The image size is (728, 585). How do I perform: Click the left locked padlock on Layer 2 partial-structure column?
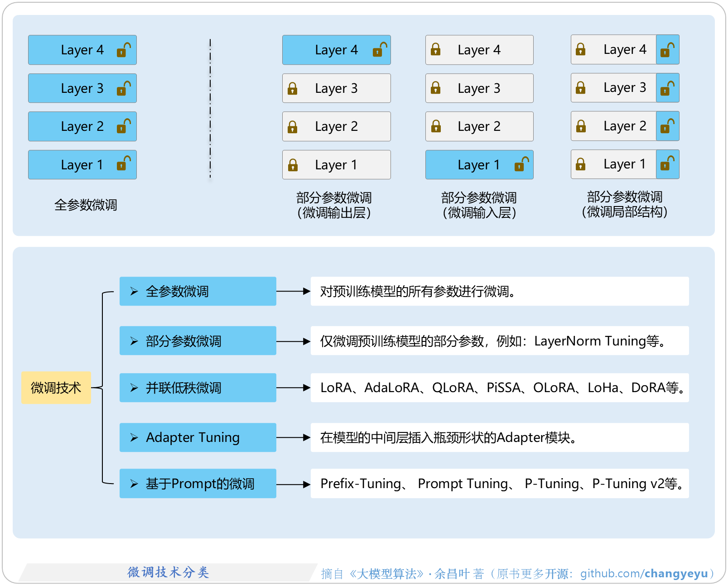point(580,126)
